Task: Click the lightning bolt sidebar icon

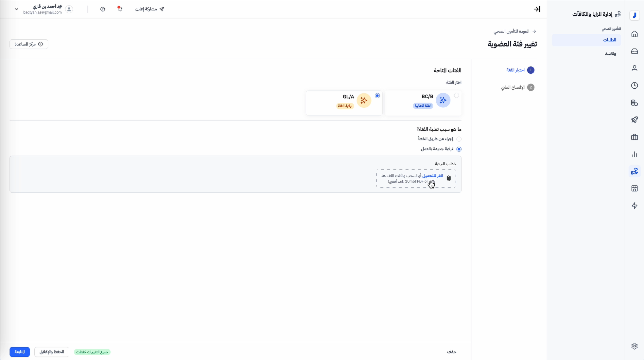Action: [x=634, y=206]
